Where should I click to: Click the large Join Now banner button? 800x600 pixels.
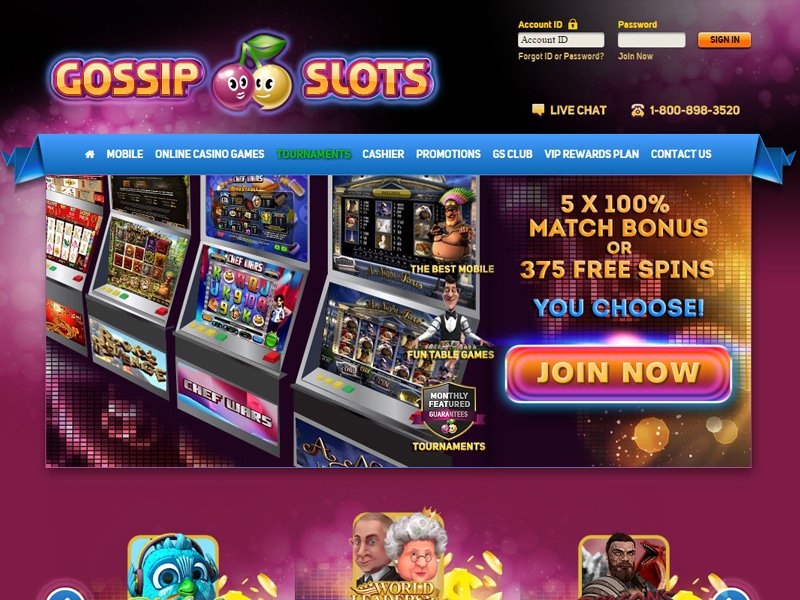[618, 372]
